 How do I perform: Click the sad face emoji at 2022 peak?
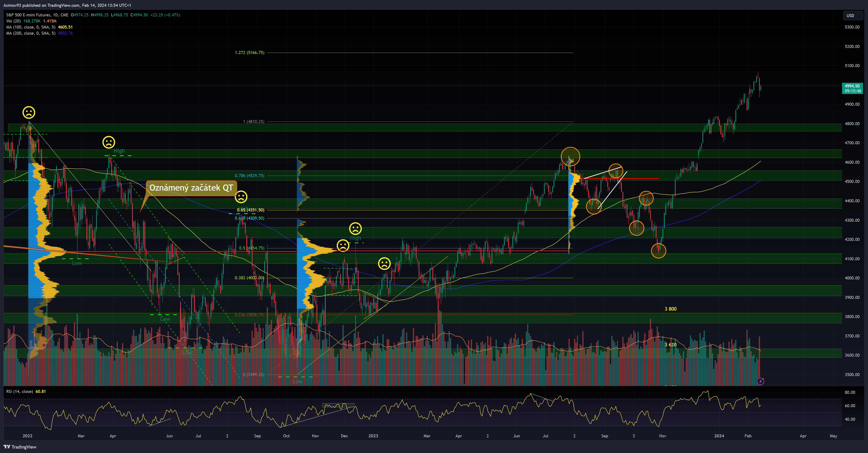pyautogui.click(x=29, y=112)
